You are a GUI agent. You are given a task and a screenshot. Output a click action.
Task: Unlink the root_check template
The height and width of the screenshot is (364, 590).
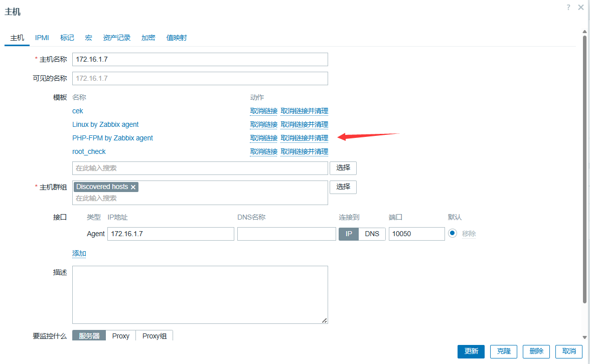pyautogui.click(x=263, y=151)
